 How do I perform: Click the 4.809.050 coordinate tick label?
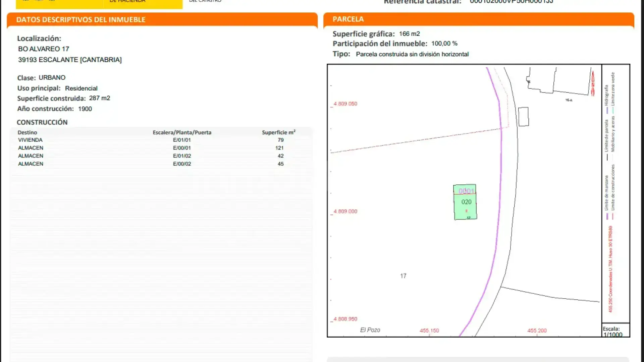pos(345,104)
